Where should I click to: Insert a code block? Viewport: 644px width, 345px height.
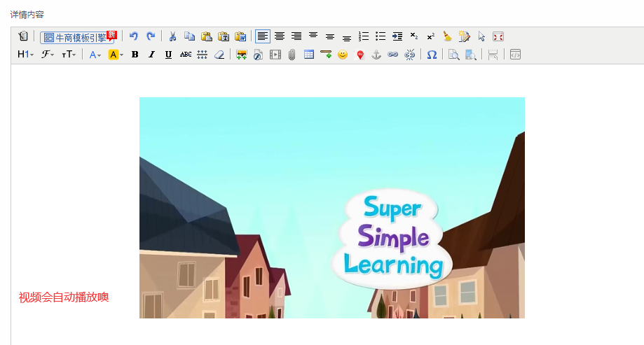[x=515, y=55]
